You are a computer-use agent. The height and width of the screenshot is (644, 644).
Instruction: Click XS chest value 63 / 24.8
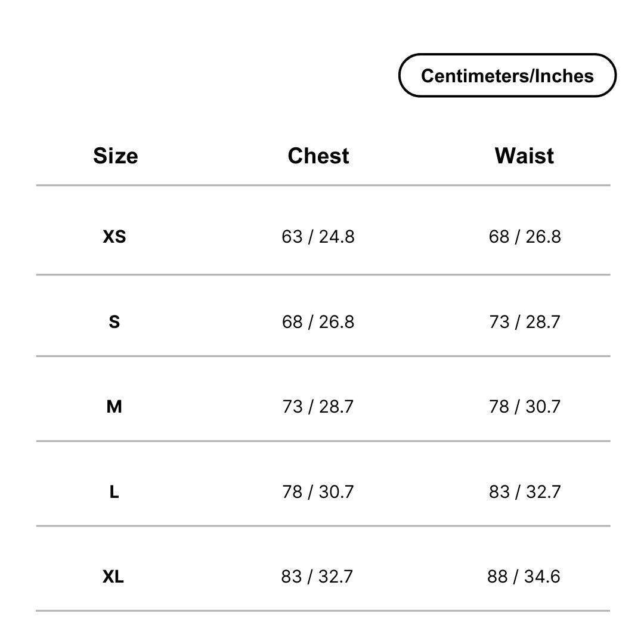point(318,237)
